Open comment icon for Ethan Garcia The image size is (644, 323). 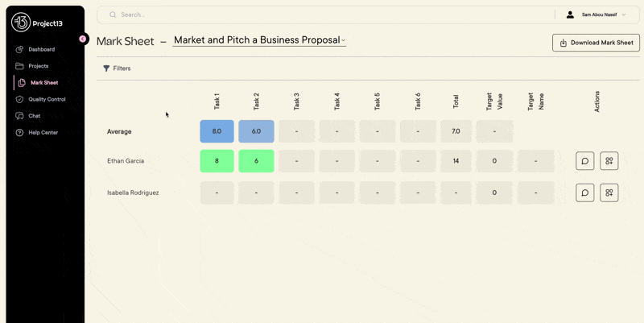click(x=585, y=160)
